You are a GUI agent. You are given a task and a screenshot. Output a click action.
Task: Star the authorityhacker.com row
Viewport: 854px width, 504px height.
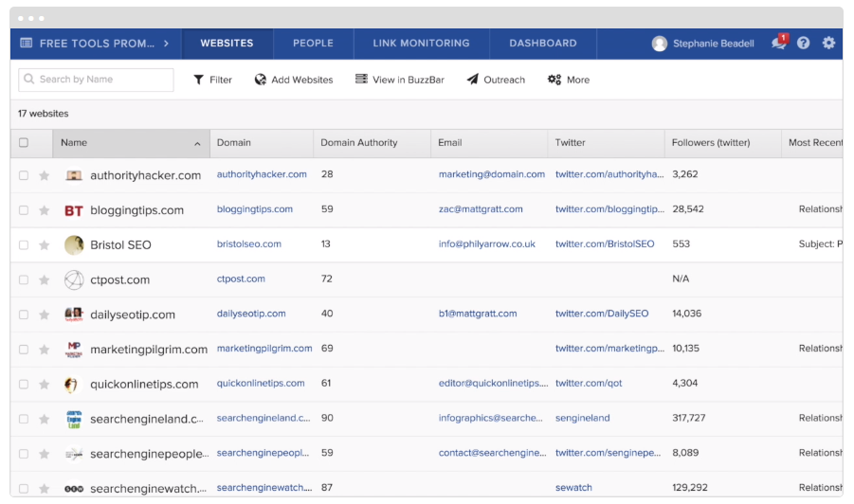click(45, 175)
